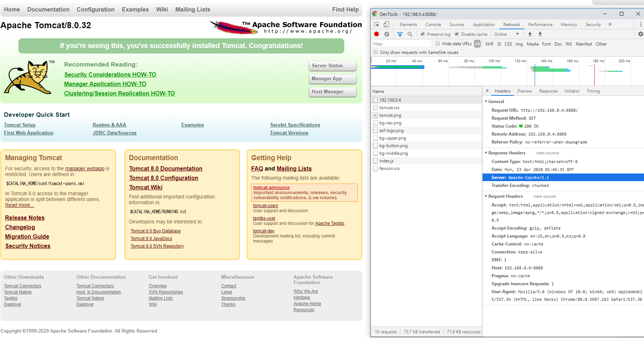Click the file icon beside index.js request
The width and height of the screenshot is (644, 338).
click(x=375, y=161)
